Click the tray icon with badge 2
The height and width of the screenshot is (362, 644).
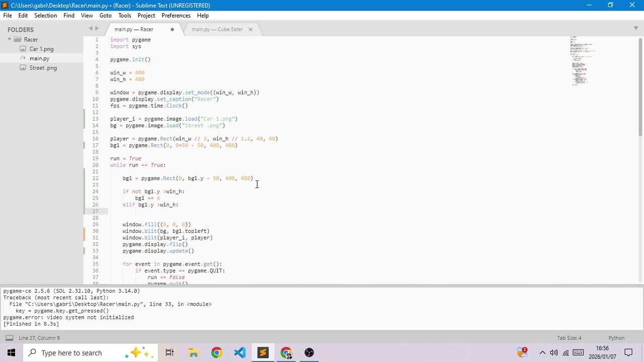[522, 352]
